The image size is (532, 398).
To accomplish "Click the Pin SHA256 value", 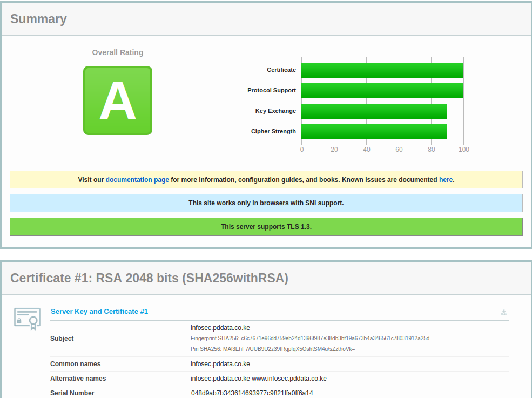I will click(273, 349).
